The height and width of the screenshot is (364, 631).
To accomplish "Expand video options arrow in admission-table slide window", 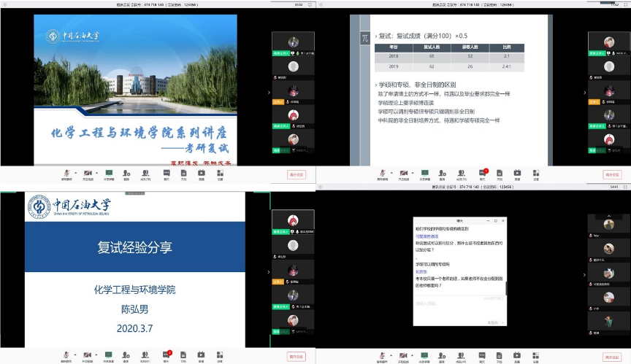I will point(413,173).
